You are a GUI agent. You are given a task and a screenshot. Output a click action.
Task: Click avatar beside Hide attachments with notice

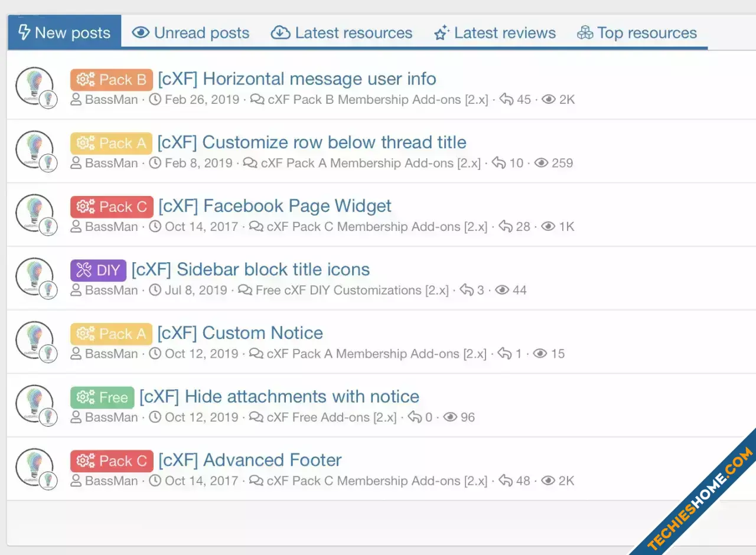tap(34, 404)
